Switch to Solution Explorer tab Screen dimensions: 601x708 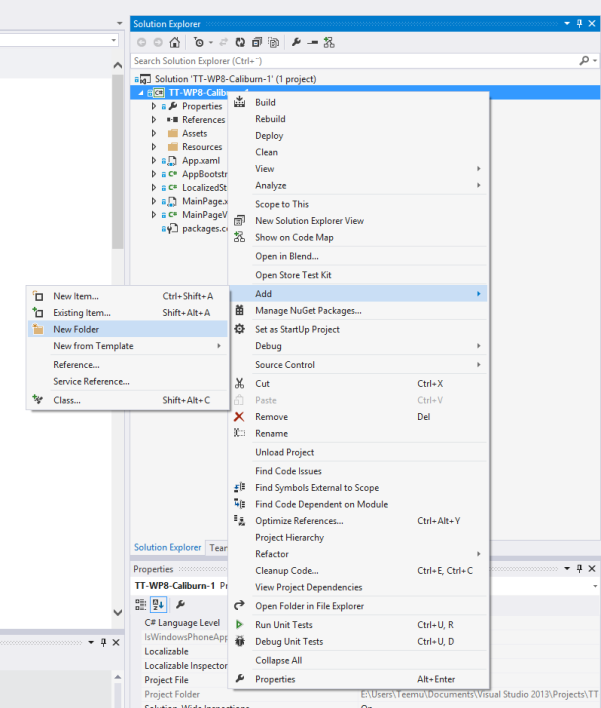tap(168, 547)
